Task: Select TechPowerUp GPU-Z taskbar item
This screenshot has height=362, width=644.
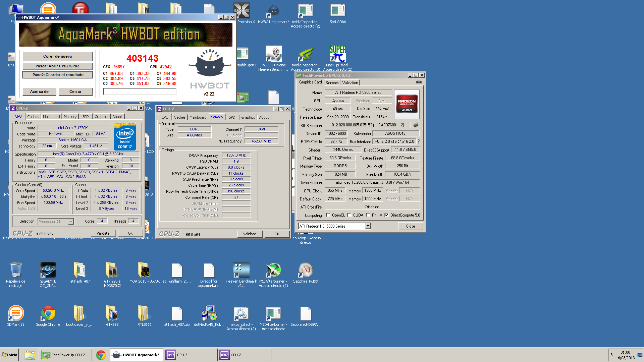Action: [66, 355]
